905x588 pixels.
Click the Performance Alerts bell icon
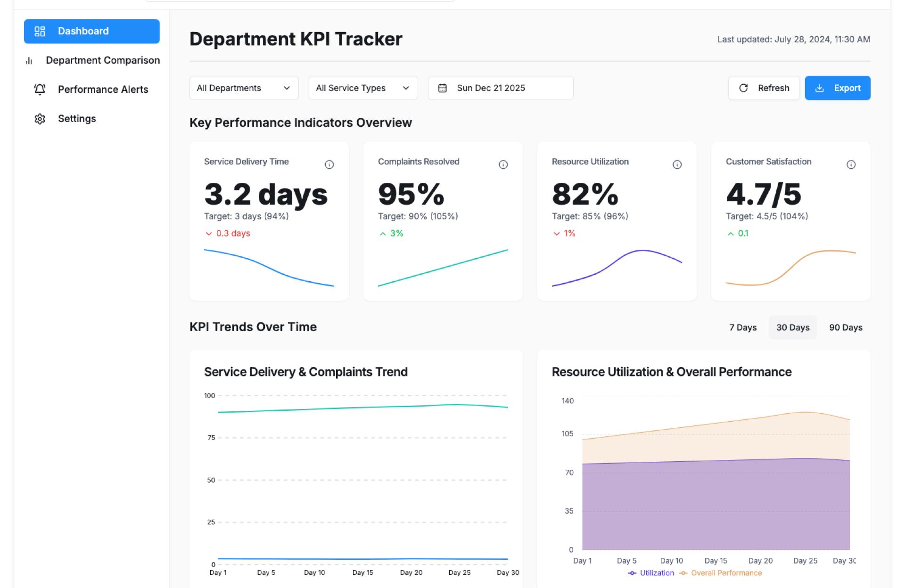pos(40,90)
